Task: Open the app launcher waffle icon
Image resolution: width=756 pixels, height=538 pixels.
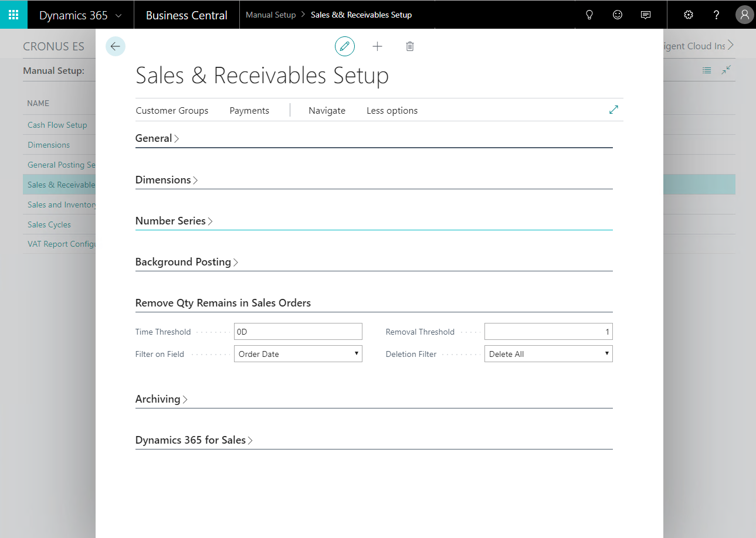Action: click(13, 15)
